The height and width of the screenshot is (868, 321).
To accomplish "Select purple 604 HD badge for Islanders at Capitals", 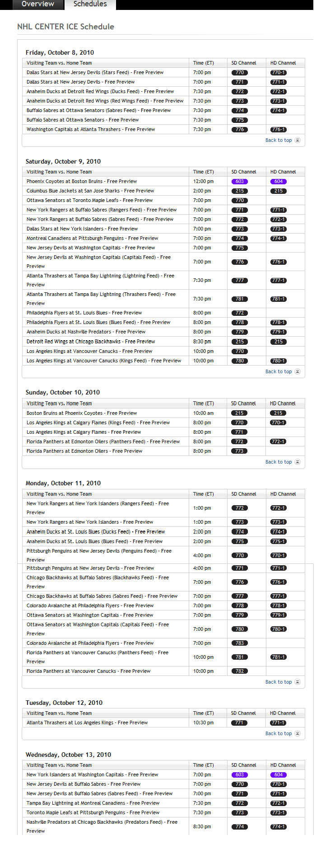I will 279,774.
